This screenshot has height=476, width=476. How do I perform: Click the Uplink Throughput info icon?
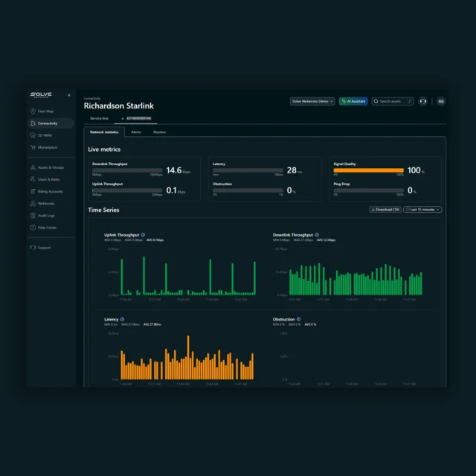143,234
